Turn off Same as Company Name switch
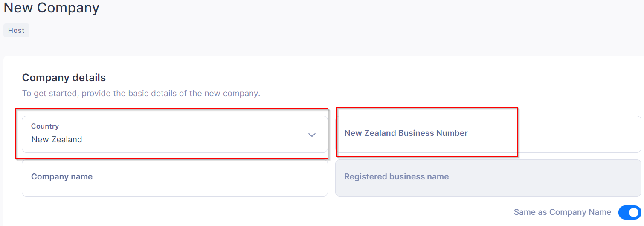Image resolution: width=644 pixels, height=226 pixels. [x=629, y=212]
